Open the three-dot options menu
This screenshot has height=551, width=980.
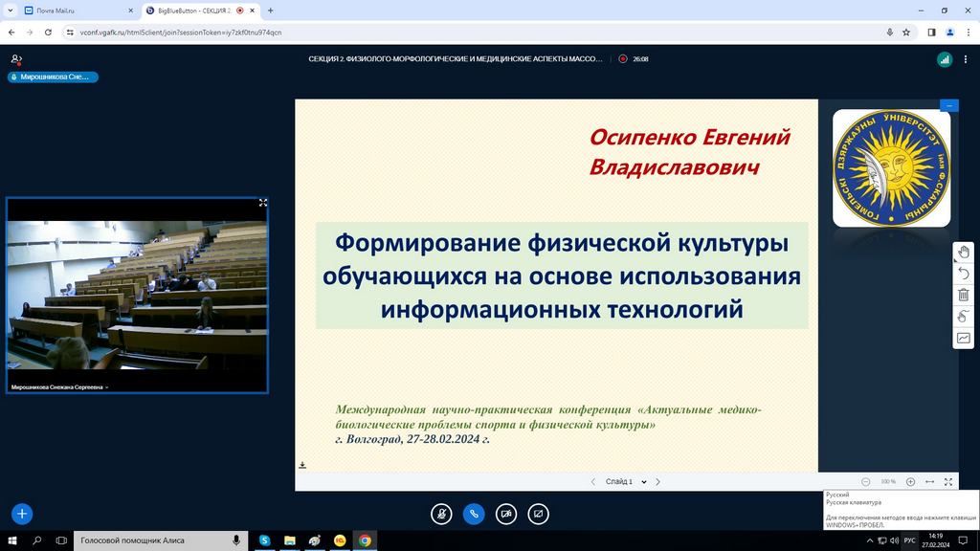tap(966, 59)
